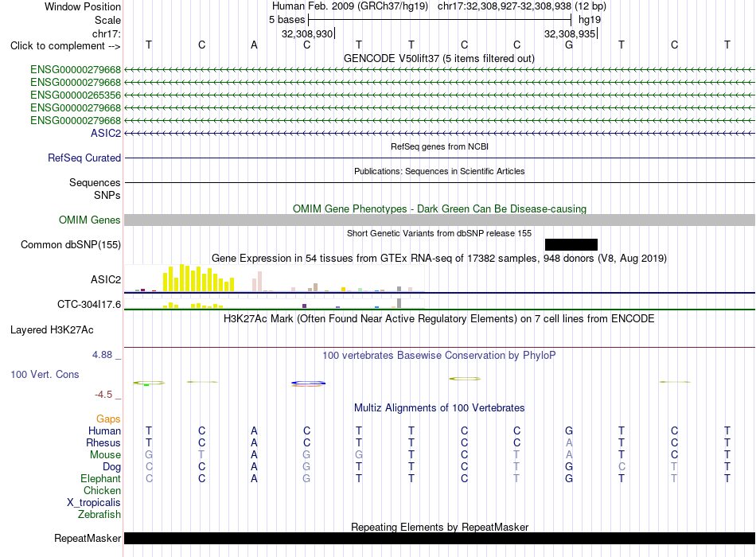Click the Sequences SNPs track label
The image size is (756, 557).
[x=95, y=189]
